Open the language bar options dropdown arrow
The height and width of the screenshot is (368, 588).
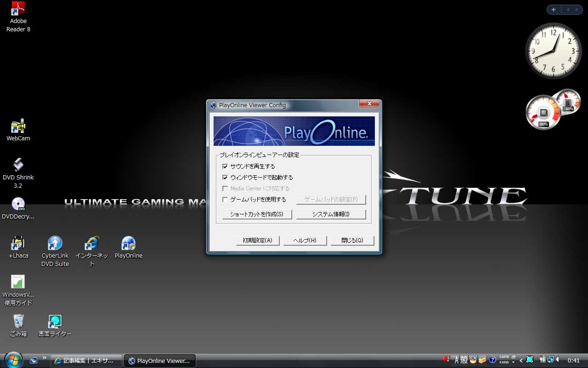coord(513,362)
